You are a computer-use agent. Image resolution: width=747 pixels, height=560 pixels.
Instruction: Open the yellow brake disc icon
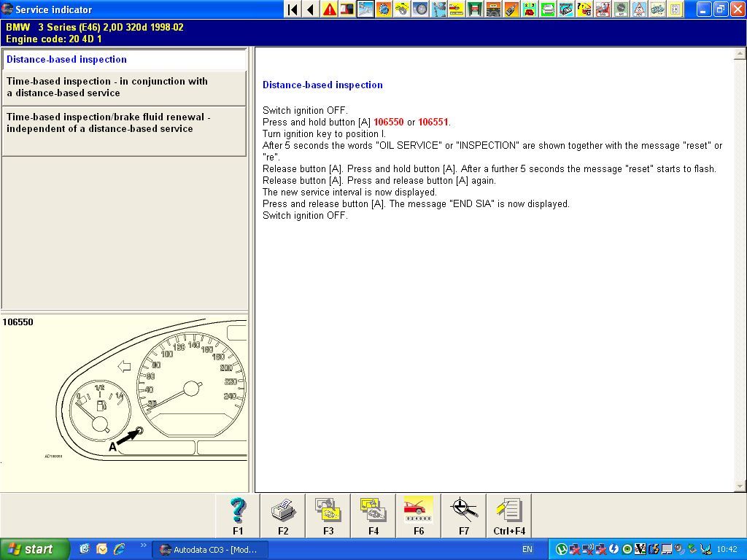(402, 9)
